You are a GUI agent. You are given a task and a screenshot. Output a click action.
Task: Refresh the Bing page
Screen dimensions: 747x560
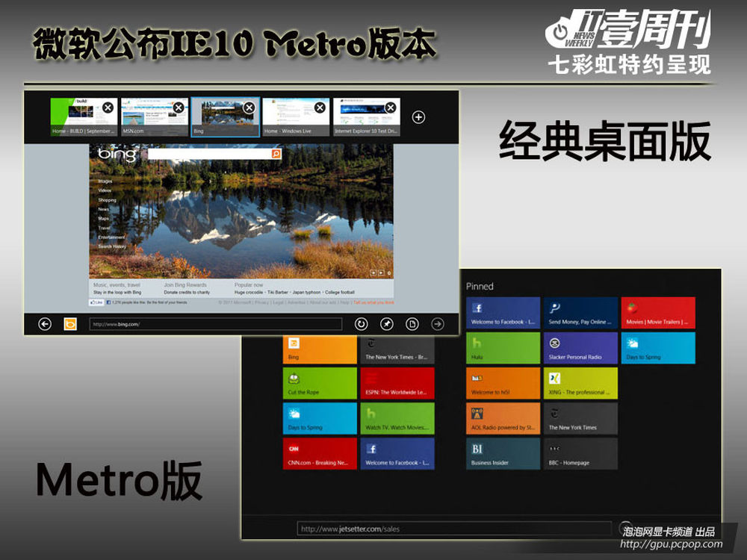[361, 324]
